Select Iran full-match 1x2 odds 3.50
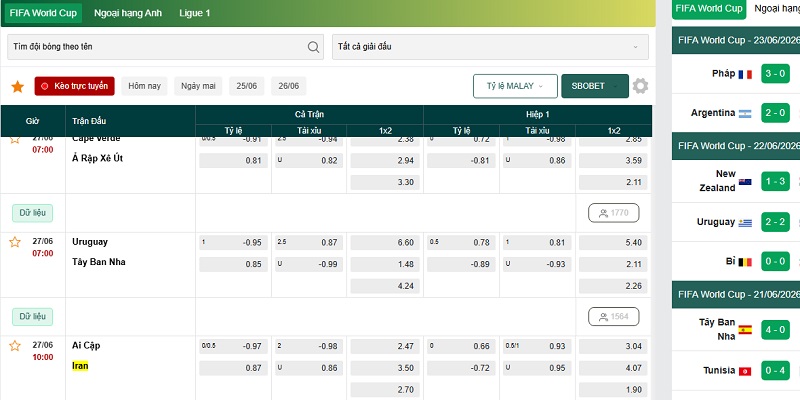The height and width of the screenshot is (400, 800). click(x=385, y=368)
